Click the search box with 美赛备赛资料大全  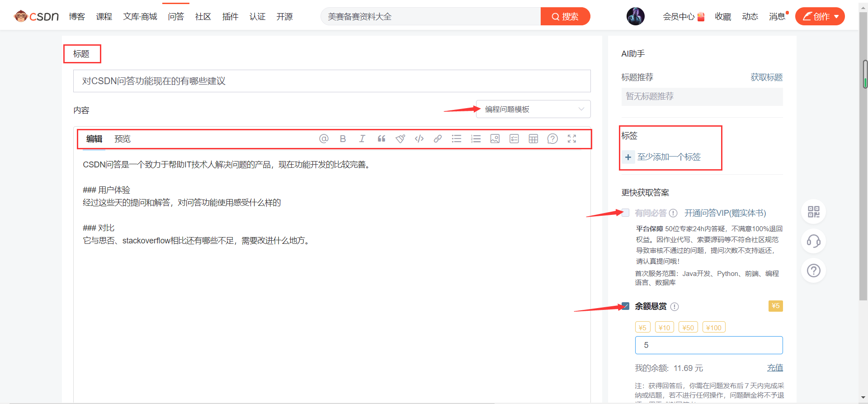[x=430, y=16]
